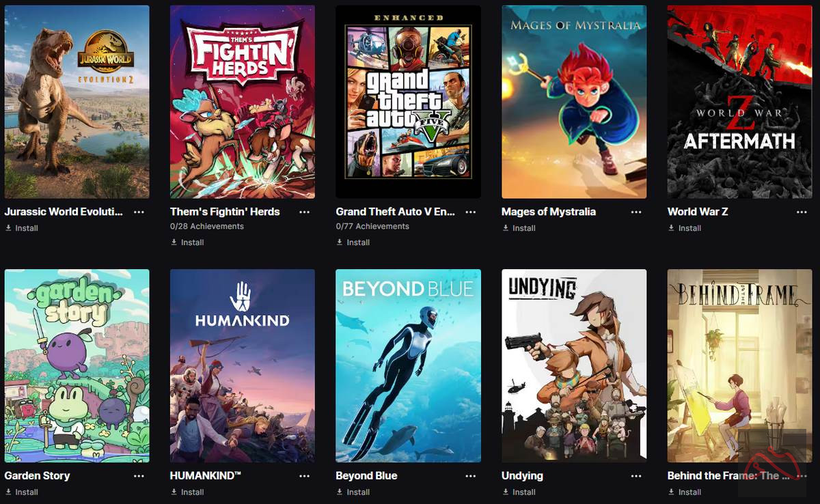Open the HUMANKIND title link
Screen dimensions: 820x504
[206, 475]
